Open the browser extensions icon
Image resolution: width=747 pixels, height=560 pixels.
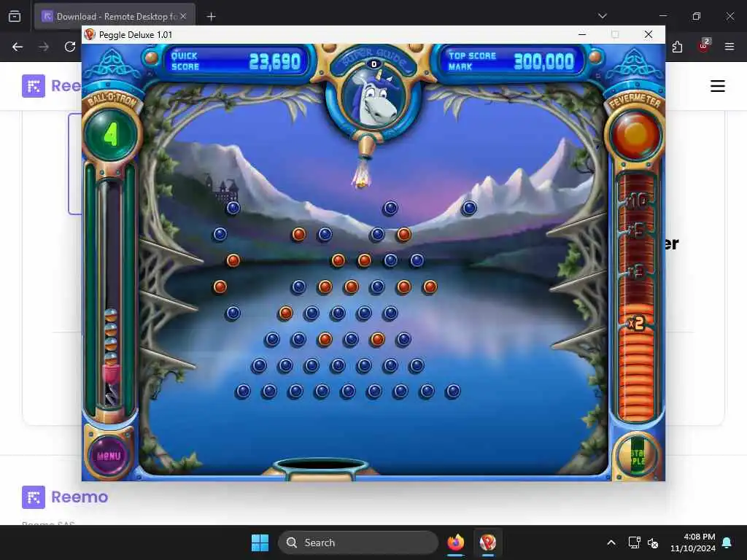pyautogui.click(x=678, y=47)
